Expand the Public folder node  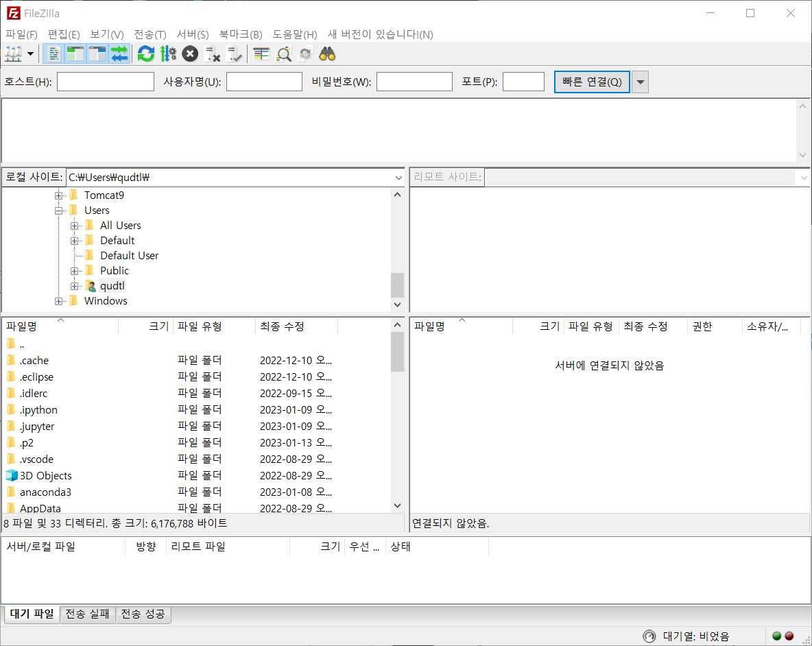[x=75, y=271]
